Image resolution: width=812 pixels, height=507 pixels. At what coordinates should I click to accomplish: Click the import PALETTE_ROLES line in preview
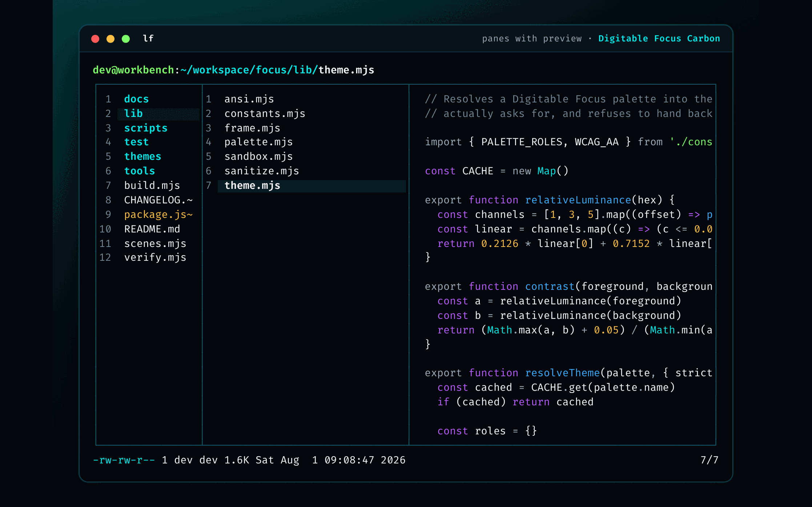568,142
